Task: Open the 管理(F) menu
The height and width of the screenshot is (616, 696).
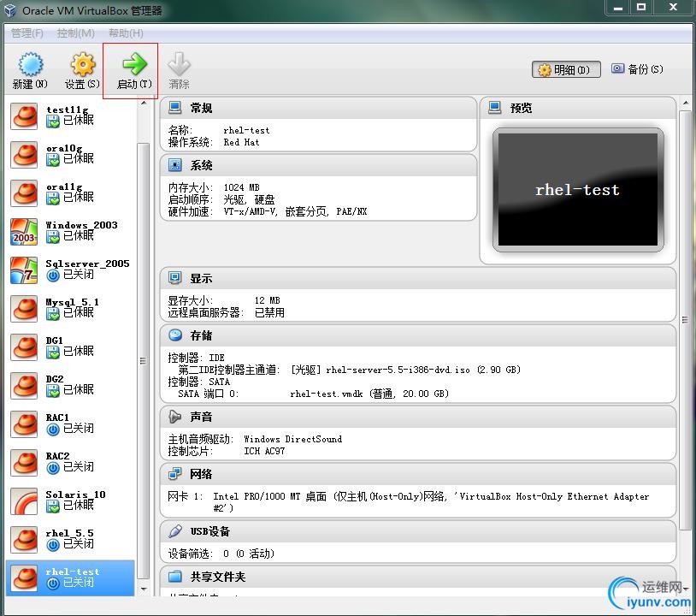Action: click(27, 33)
